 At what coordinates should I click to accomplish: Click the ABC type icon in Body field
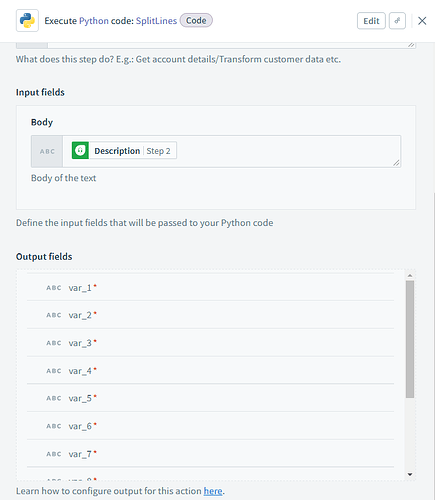pyautogui.click(x=47, y=151)
